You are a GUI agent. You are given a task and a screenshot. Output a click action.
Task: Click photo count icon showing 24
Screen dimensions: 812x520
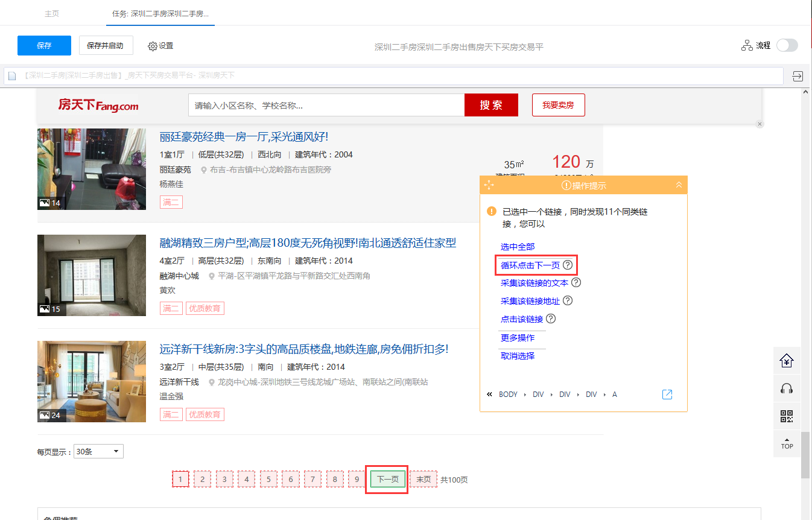click(44, 415)
